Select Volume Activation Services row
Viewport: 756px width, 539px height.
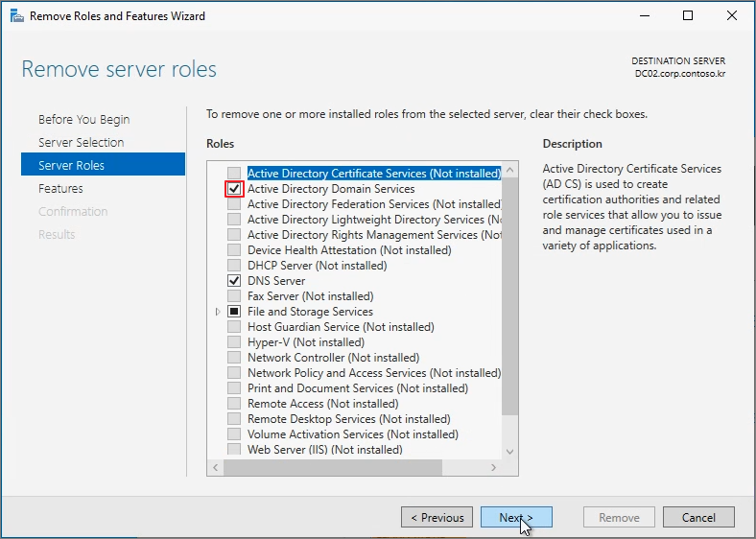pyautogui.click(x=353, y=434)
